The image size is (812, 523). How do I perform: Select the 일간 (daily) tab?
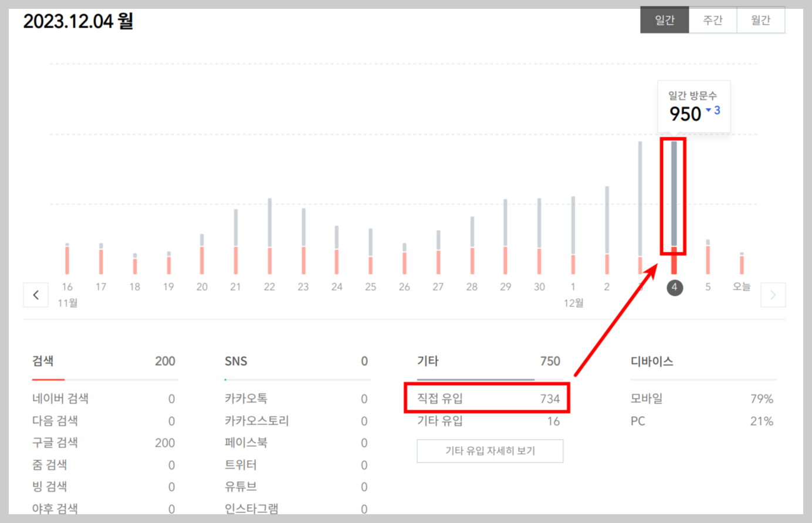pyautogui.click(x=664, y=19)
